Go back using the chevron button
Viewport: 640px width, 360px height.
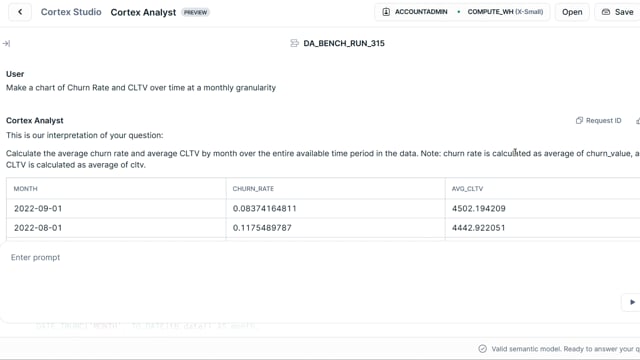tap(20, 12)
